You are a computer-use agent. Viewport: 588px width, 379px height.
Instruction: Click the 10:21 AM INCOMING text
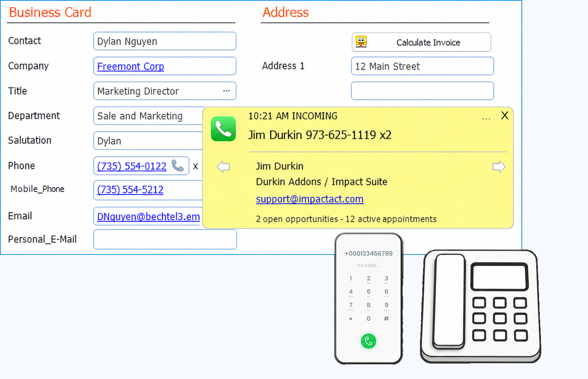[293, 116]
